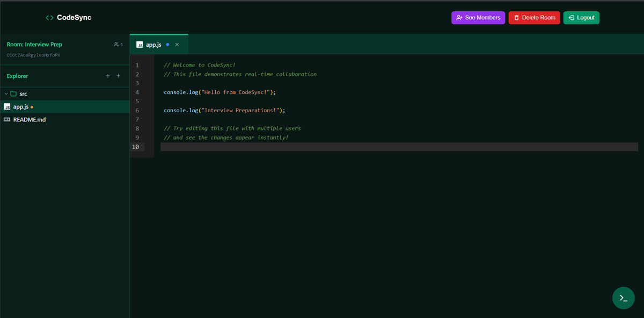Click the trash icon inside Delete Room button
This screenshot has width=644, height=318.
pos(516,17)
